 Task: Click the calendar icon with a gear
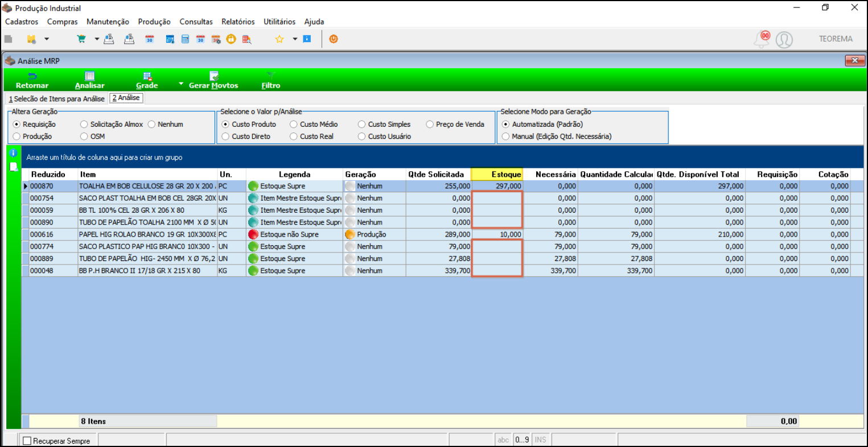click(216, 39)
